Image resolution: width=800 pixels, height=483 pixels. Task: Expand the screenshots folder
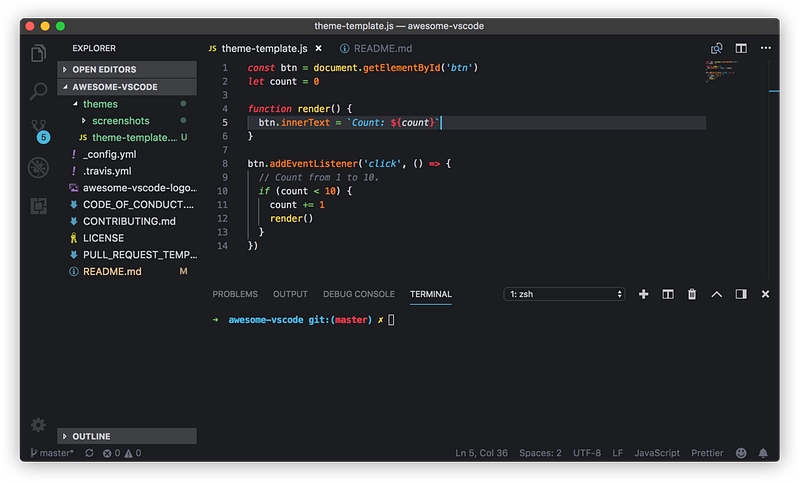tap(120, 121)
